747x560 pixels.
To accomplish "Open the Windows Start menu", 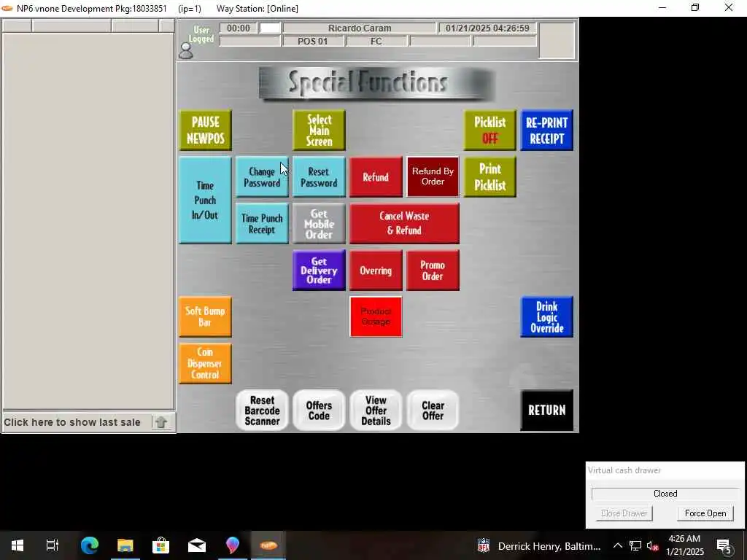I will [18, 545].
